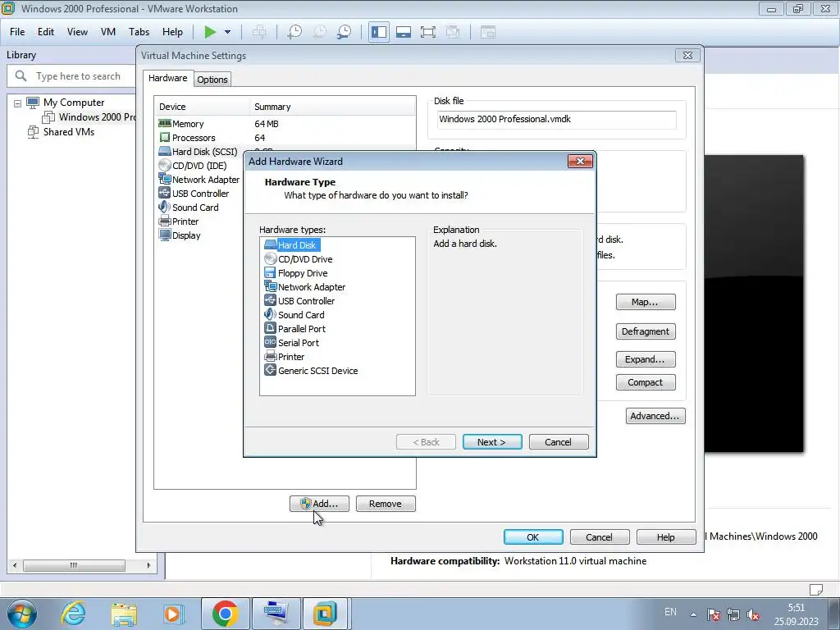
Task: Click Help in Virtual Machine Settings
Action: click(x=666, y=536)
